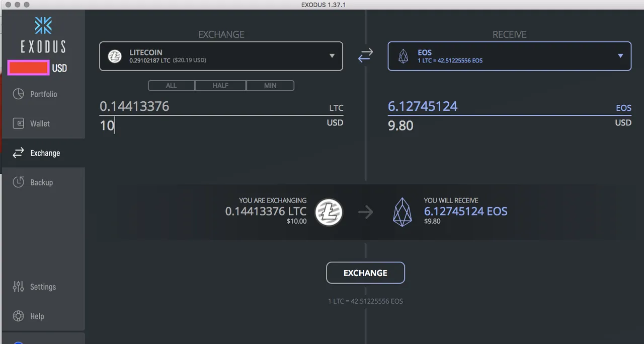Click the receive USD field showing 9.80
This screenshot has height=344, width=644.
click(x=510, y=125)
